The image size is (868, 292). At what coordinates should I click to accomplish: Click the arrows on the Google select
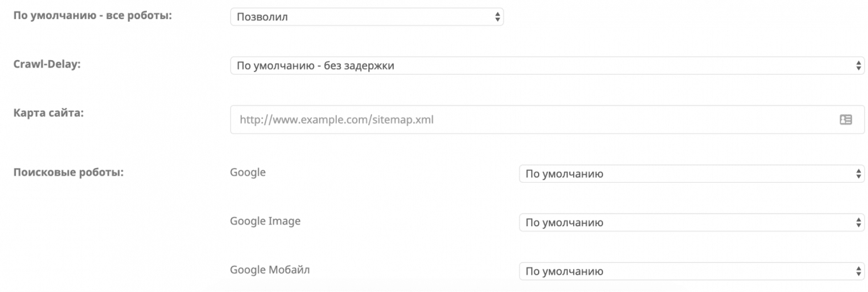point(858,174)
